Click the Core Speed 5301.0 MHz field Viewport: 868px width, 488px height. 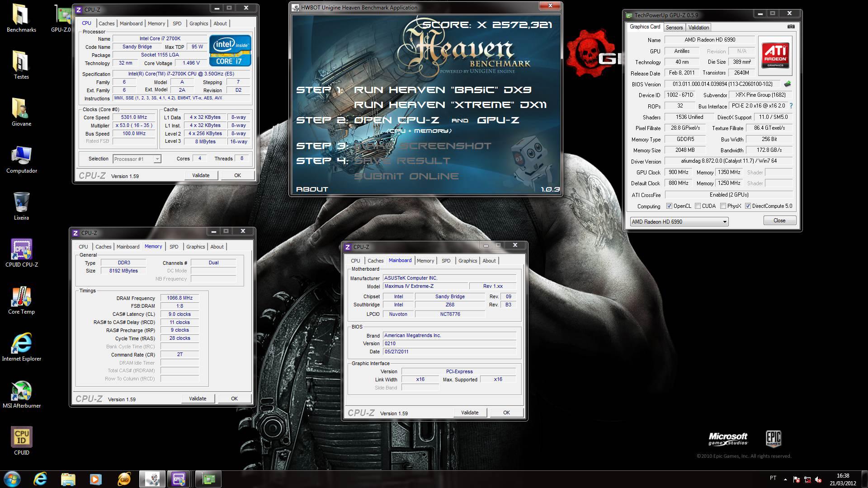(134, 117)
